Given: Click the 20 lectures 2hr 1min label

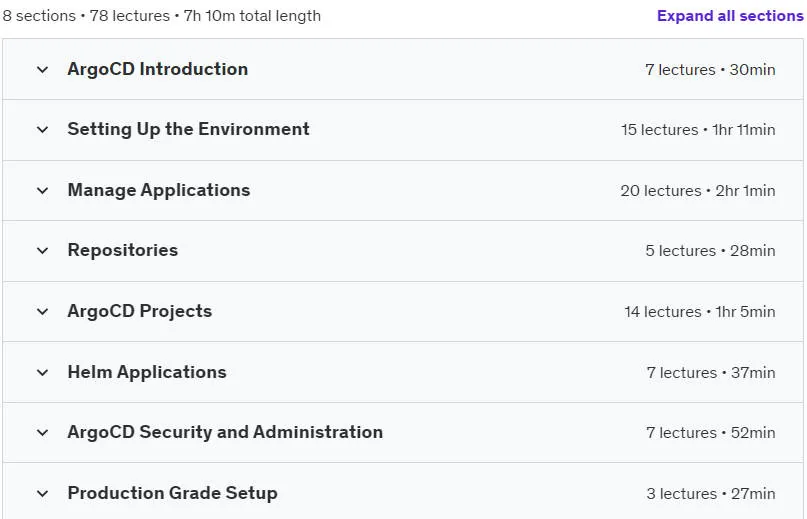Looking at the screenshot, I should point(697,191).
